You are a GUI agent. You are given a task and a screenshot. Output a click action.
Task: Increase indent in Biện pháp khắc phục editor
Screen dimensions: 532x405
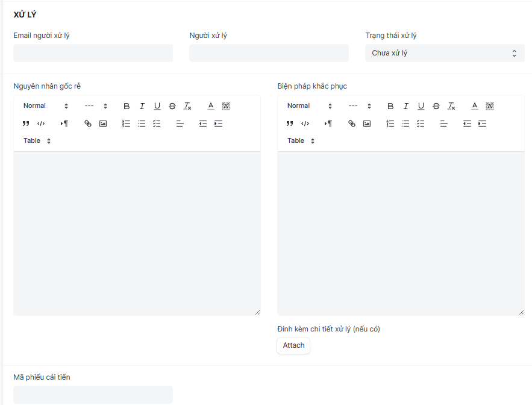click(482, 124)
